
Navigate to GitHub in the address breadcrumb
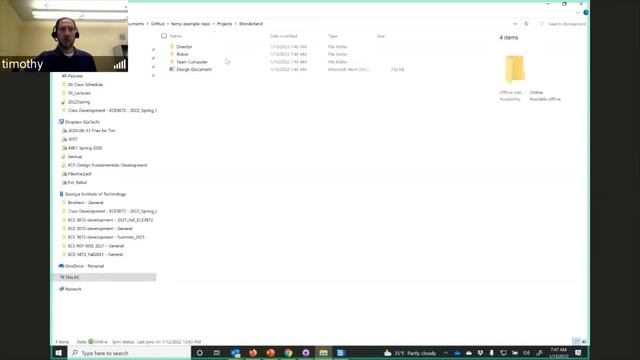pos(158,24)
